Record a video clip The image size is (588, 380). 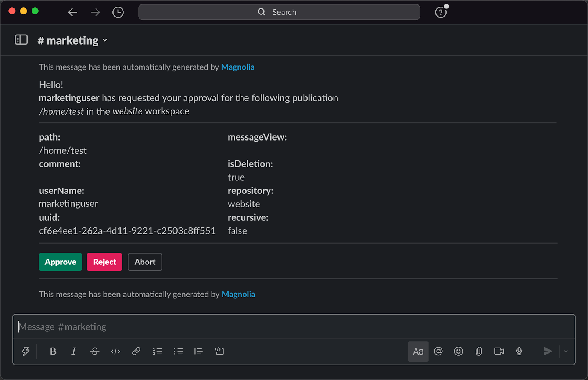pos(499,351)
